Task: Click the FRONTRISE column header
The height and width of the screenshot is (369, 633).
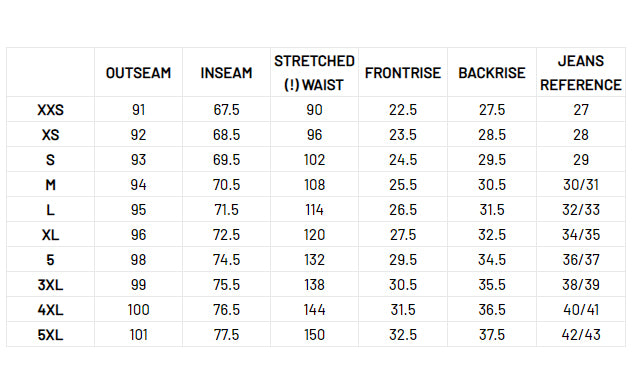Action: click(402, 73)
